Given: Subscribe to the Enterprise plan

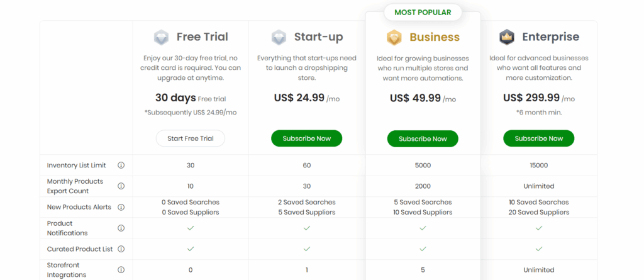Looking at the screenshot, I should pyautogui.click(x=539, y=138).
